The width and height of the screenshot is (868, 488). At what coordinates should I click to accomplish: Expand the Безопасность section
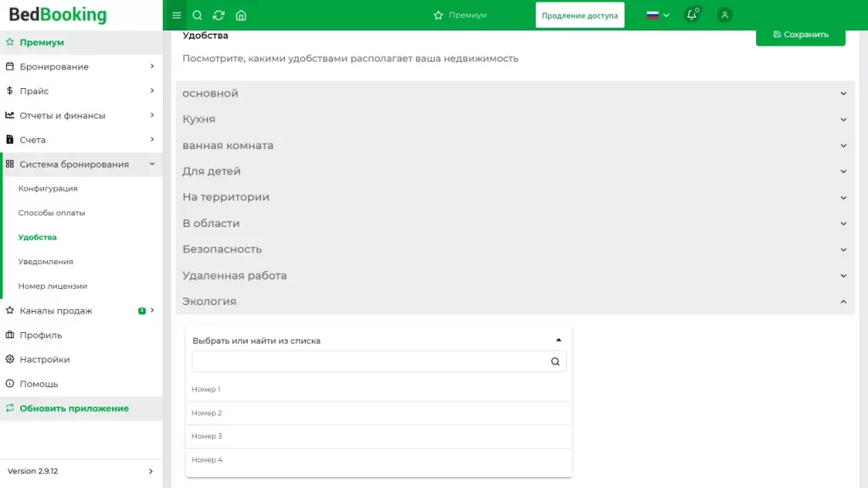coord(515,250)
